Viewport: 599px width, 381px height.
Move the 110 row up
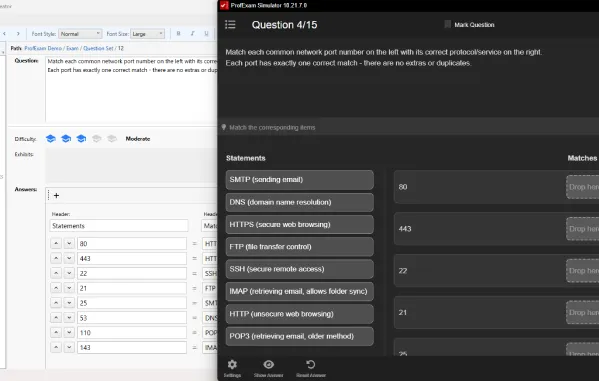click(x=56, y=332)
